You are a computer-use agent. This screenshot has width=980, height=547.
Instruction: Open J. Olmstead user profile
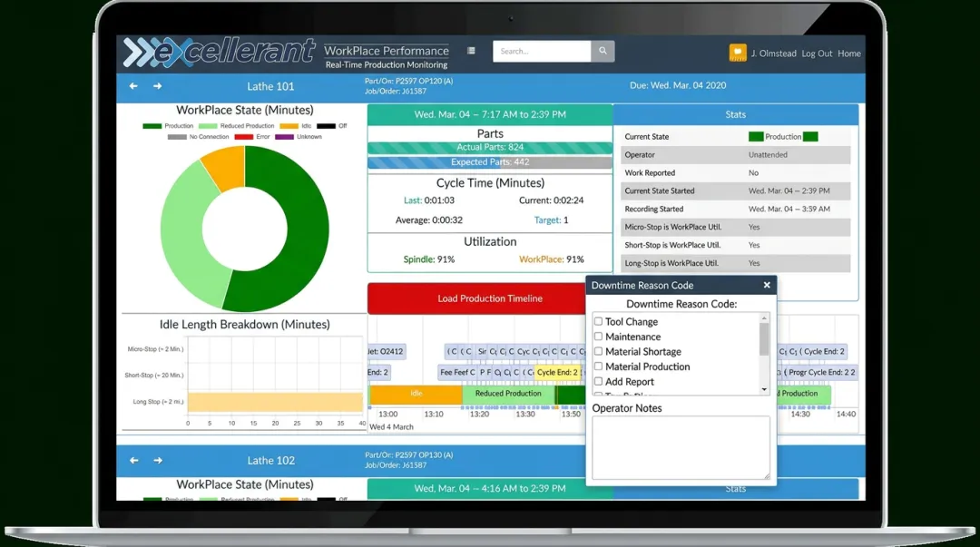[774, 54]
